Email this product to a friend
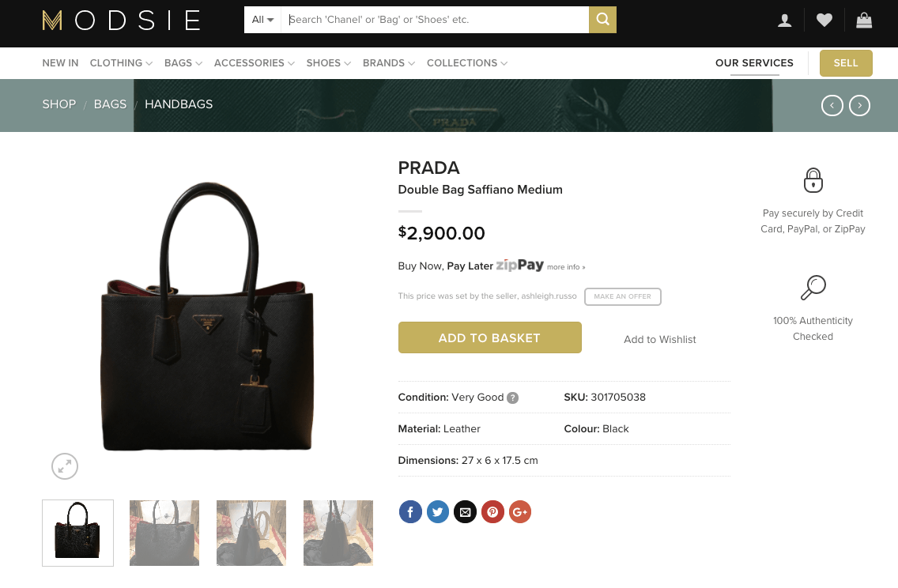The height and width of the screenshot is (588, 898). click(x=465, y=511)
